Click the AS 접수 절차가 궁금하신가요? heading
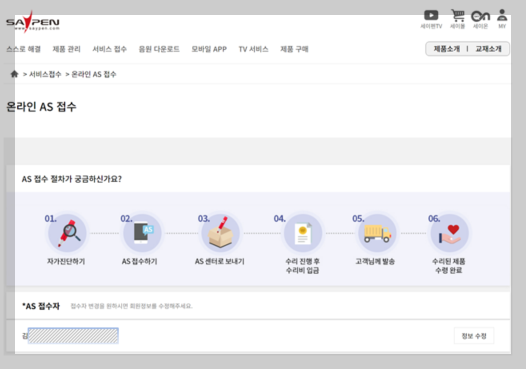Viewport: 526px width, 369px height. click(72, 179)
